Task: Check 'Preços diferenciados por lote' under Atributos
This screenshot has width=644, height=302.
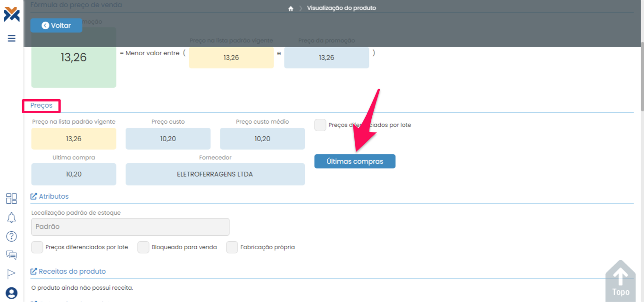Action: click(37, 247)
